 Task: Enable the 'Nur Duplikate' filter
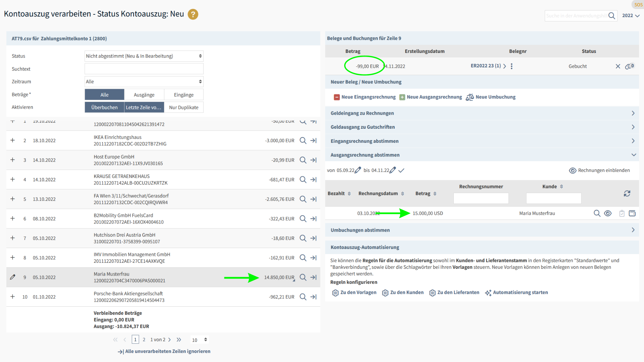(183, 107)
